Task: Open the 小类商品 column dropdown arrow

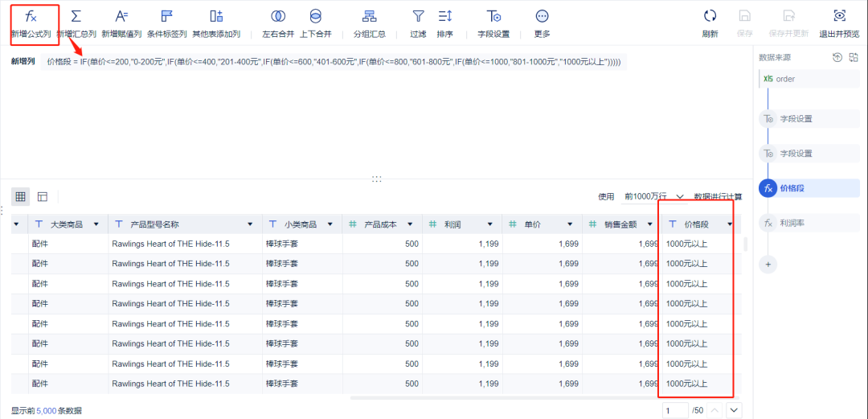Action: (330, 224)
